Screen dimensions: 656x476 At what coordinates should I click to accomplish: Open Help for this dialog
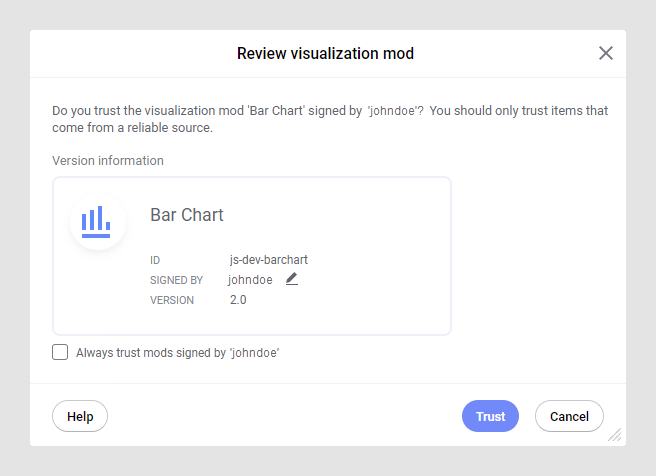pyautogui.click(x=80, y=416)
